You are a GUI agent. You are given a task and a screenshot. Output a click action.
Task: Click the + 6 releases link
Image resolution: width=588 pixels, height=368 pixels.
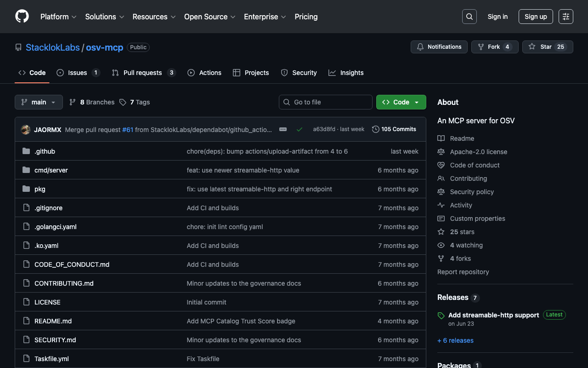[x=455, y=340]
